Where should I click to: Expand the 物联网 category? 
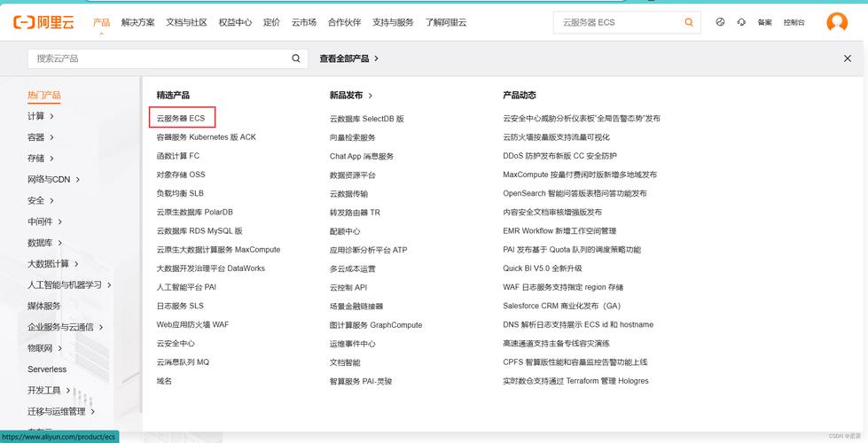pos(45,348)
